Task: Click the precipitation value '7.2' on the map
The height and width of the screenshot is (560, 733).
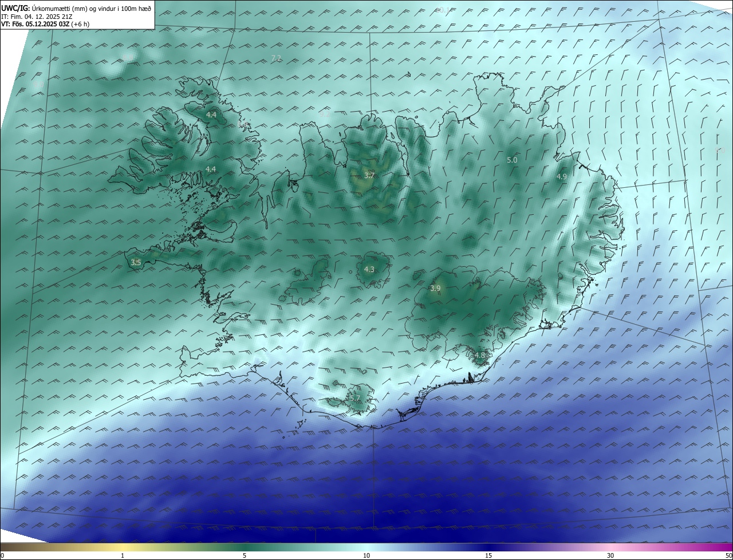Action: coord(275,58)
